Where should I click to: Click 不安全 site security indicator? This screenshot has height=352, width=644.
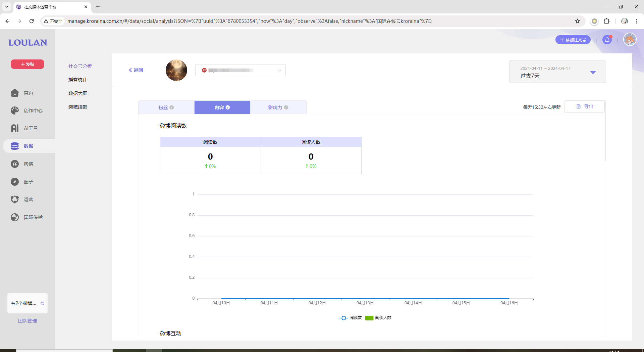click(x=53, y=21)
